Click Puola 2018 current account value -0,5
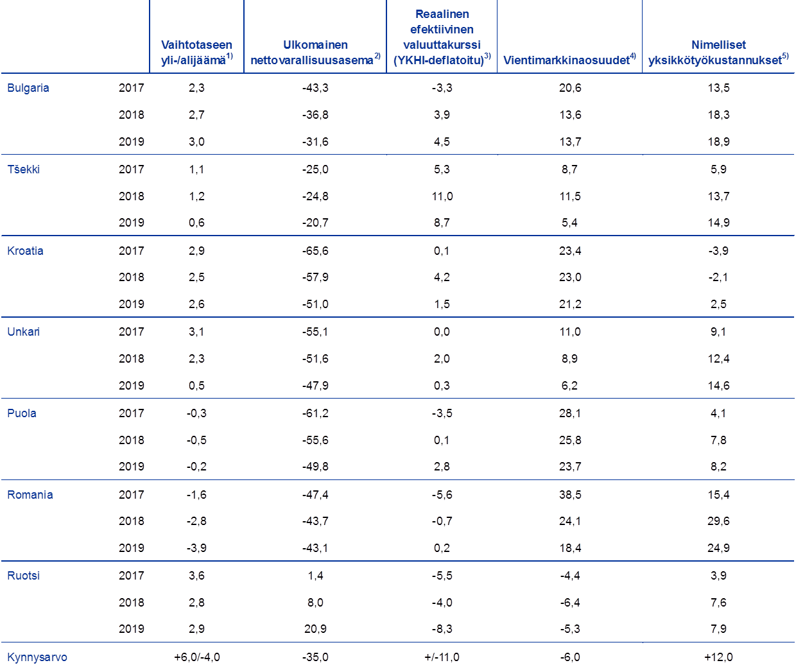Screen dimensions: 796x672 click(x=196, y=440)
